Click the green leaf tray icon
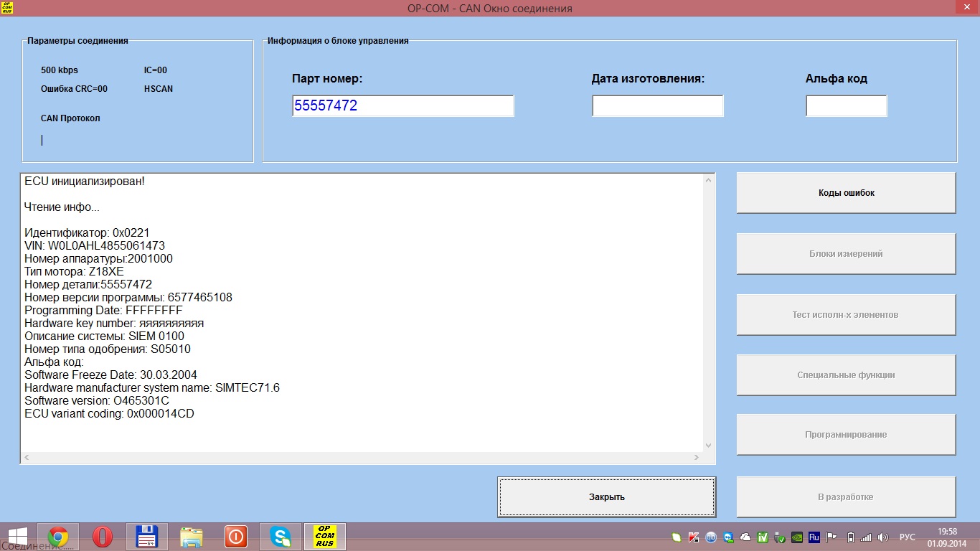Viewport: 980px width, 551px height. click(x=677, y=537)
